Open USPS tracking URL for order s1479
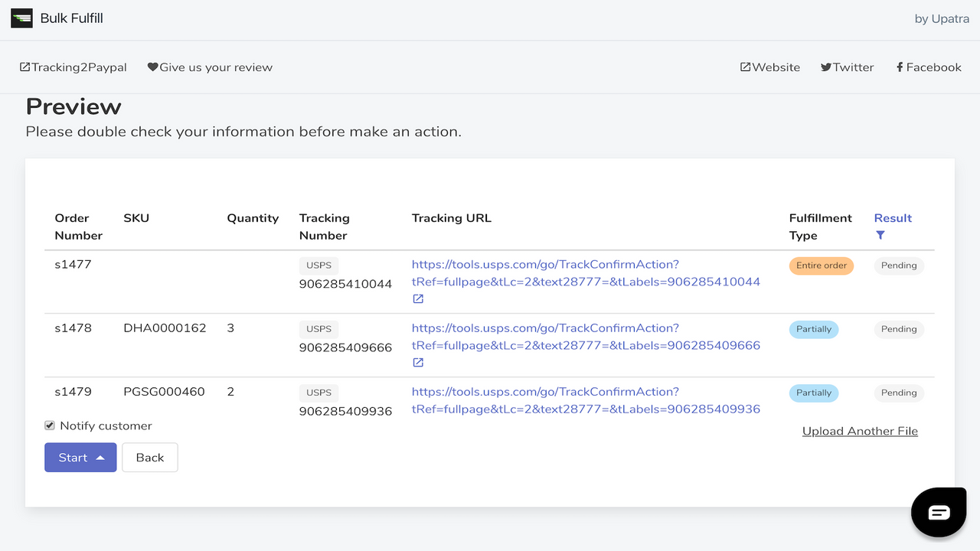The width and height of the screenshot is (980, 551). coord(586,400)
